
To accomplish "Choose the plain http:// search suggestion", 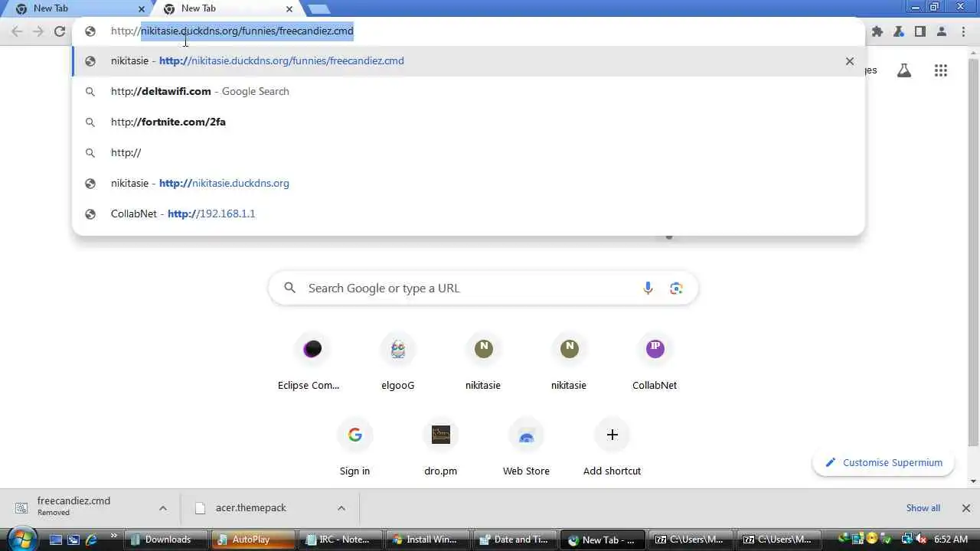I will click(x=468, y=153).
